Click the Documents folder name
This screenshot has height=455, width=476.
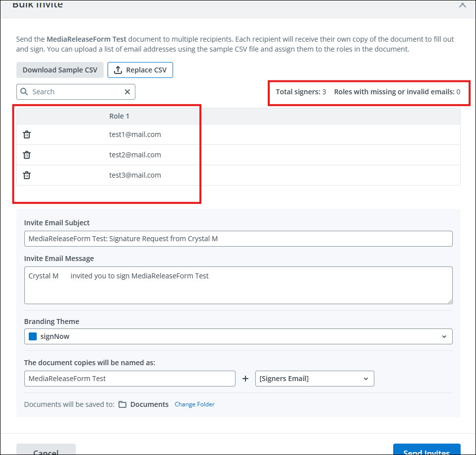(x=149, y=404)
